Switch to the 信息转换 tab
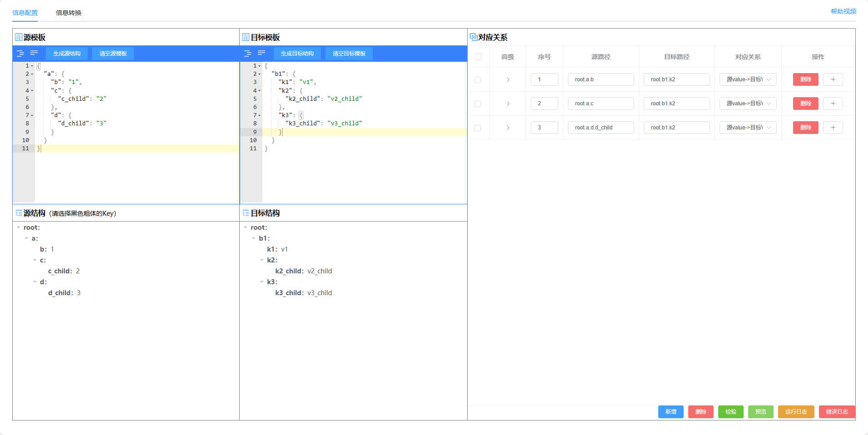 pos(69,13)
